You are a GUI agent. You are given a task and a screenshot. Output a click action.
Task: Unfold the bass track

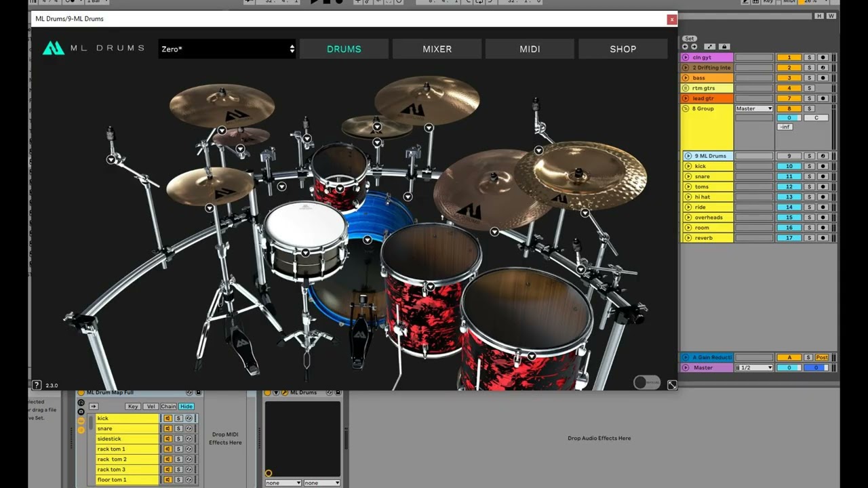click(x=686, y=78)
